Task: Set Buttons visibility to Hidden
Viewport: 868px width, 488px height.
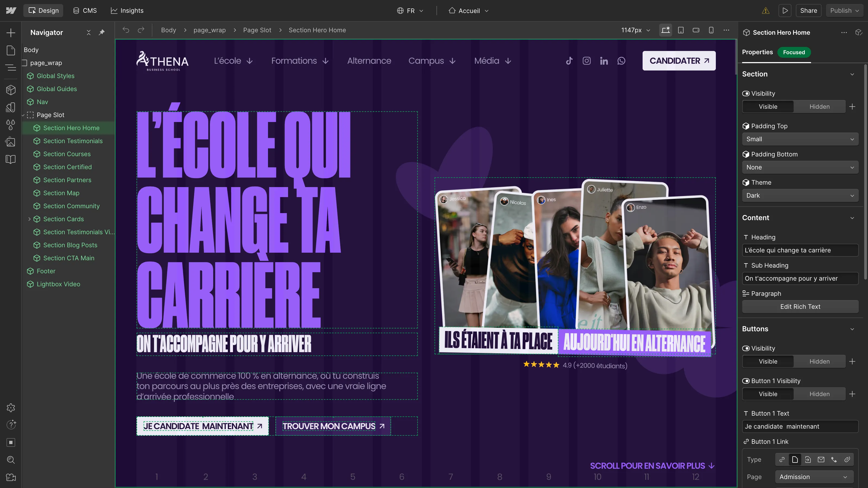Action: coord(819,361)
